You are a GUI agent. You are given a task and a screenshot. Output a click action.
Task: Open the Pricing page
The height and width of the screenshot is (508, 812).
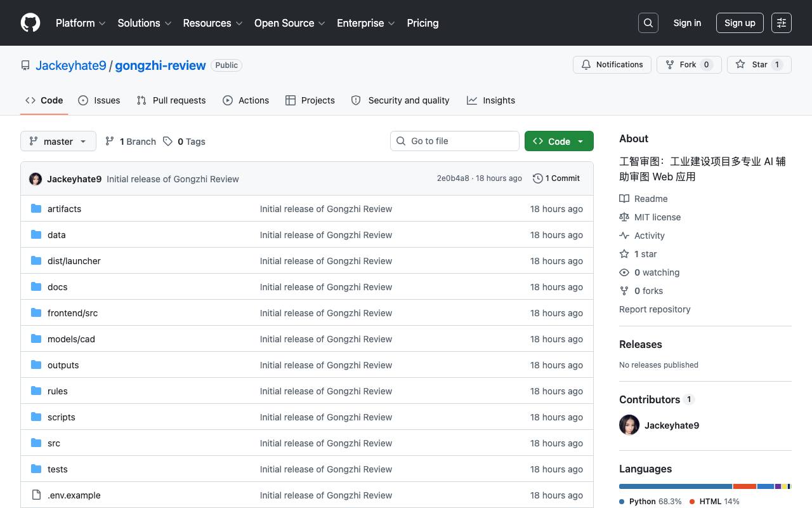click(422, 23)
